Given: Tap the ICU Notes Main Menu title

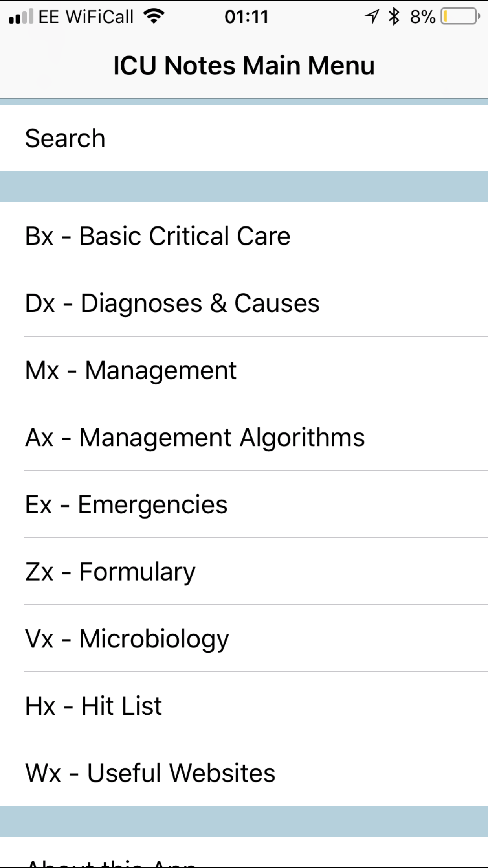Looking at the screenshot, I should (x=244, y=65).
